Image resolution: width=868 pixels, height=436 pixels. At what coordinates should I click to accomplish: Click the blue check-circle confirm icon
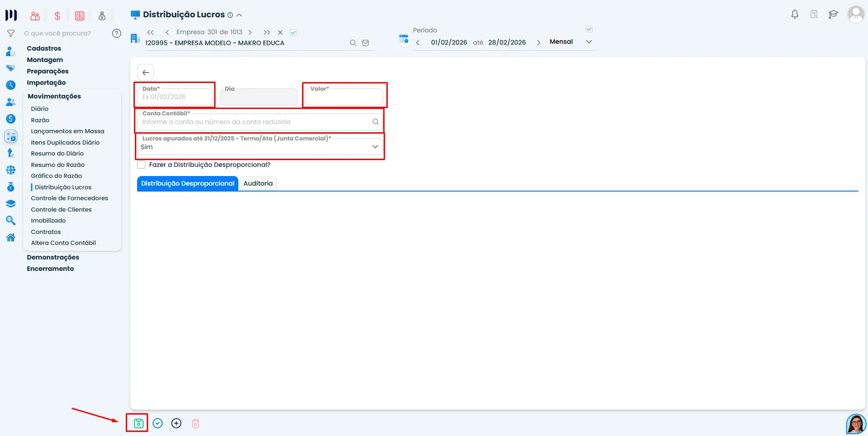point(158,423)
